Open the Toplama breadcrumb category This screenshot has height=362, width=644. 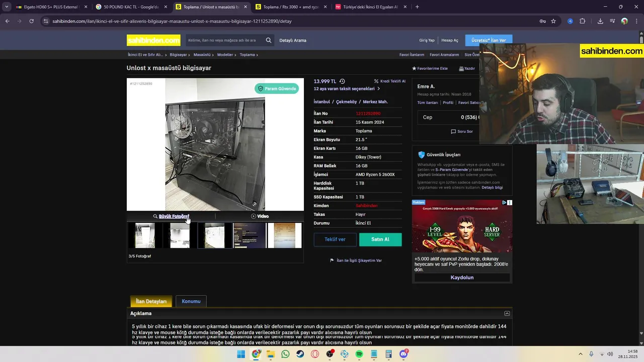coord(247,54)
